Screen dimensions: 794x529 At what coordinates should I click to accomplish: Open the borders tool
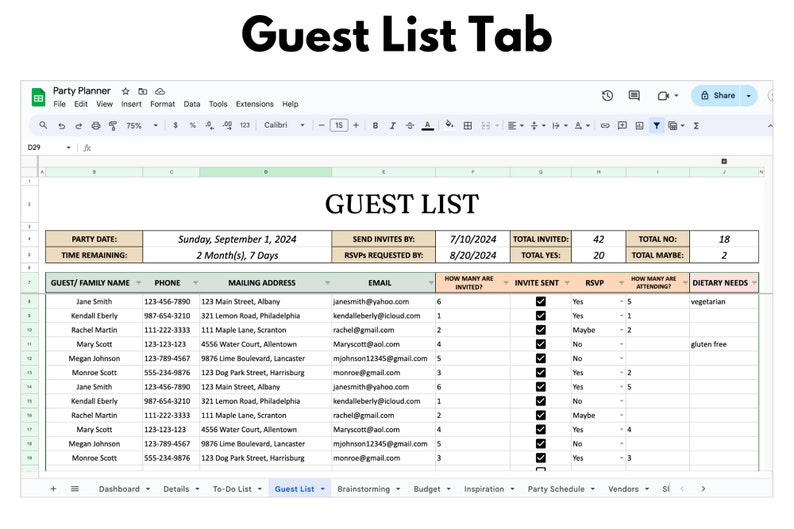pyautogui.click(x=468, y=126)
